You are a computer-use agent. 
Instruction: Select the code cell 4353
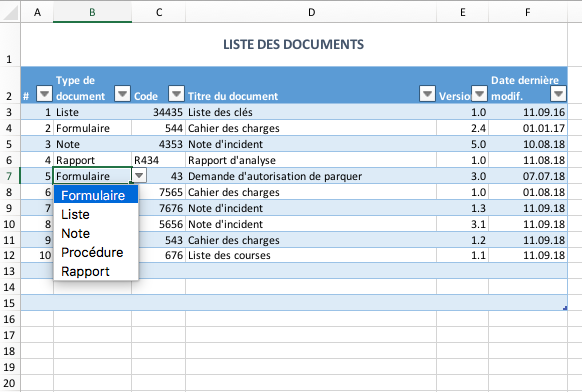(x=158, y=144)
